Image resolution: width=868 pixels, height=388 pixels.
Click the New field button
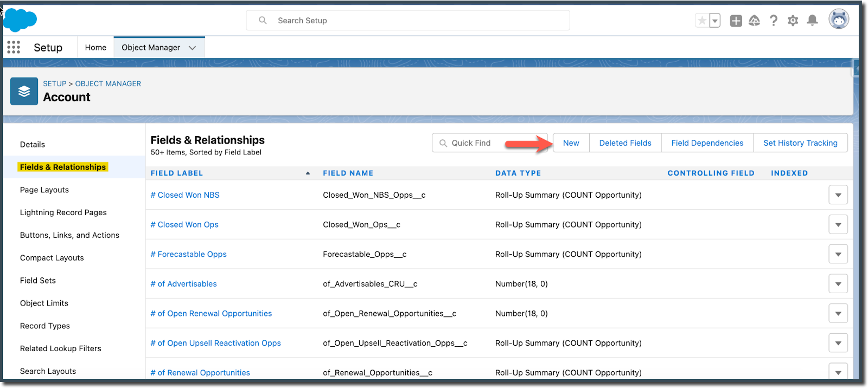click(571, 143)
